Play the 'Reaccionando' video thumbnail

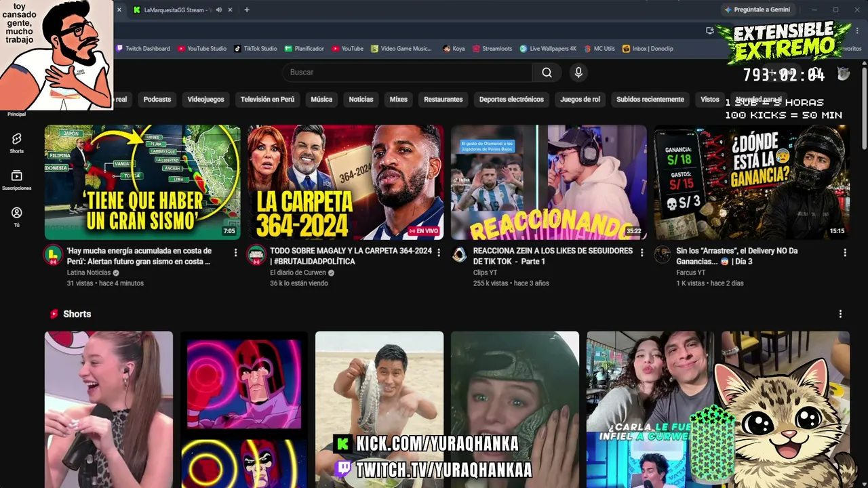tap(549, 182)
